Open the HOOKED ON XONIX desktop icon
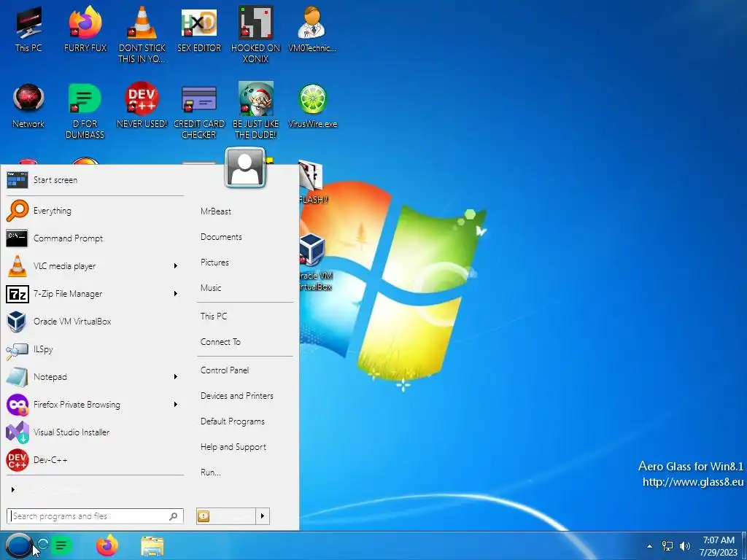747x560 pixels. pyautogui.click(x=256, y=34)
